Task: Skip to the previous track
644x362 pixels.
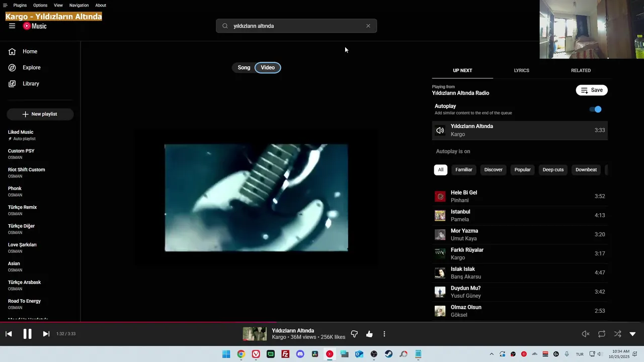Action: click(x=9, y=334)
